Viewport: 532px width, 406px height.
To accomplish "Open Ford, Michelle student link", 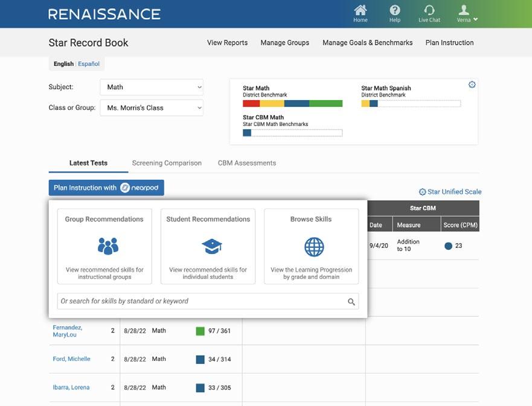I will (72, 359).
